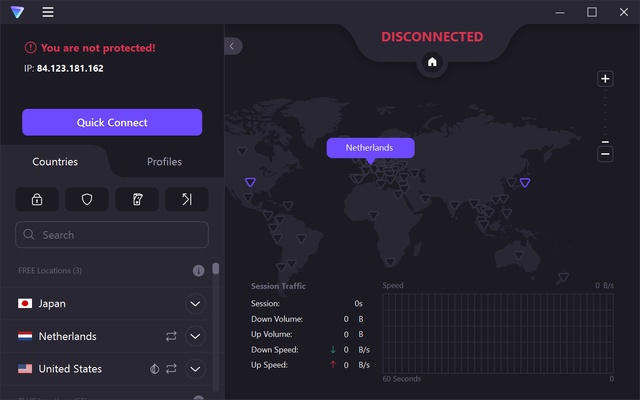
Task: Click the United States country row label
Action: (70, 369)
